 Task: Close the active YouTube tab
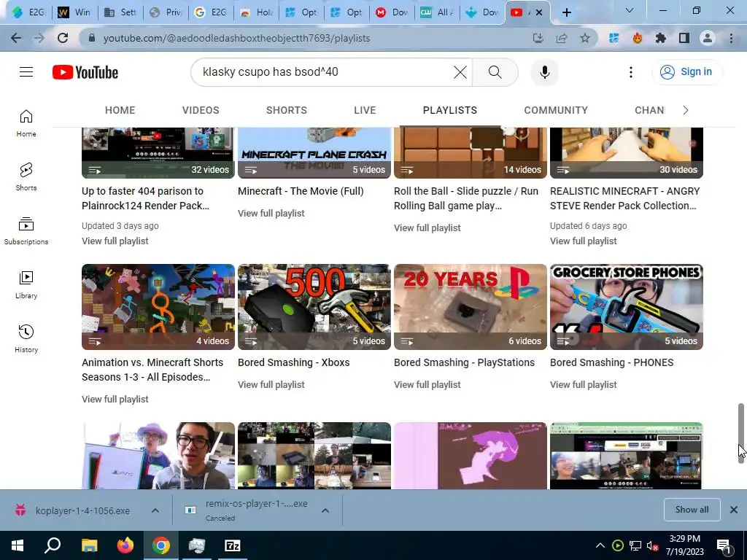coord(539,12)
